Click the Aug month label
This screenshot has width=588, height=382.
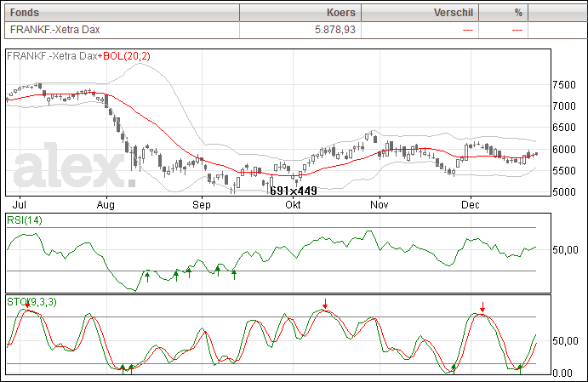pos(106,205)
